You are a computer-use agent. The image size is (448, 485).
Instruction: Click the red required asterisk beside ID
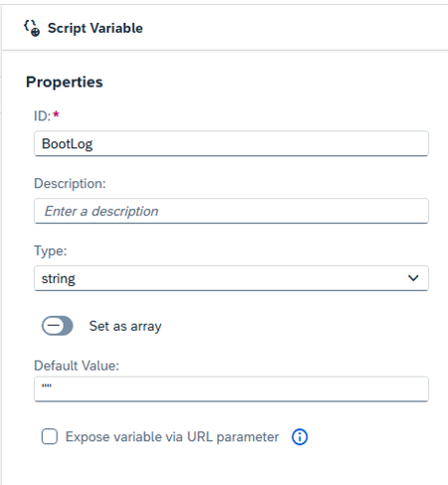click(56, 115)
